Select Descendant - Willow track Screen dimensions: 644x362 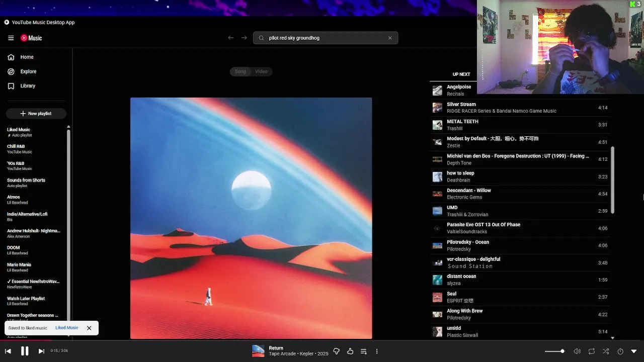(x=520, y=194)
